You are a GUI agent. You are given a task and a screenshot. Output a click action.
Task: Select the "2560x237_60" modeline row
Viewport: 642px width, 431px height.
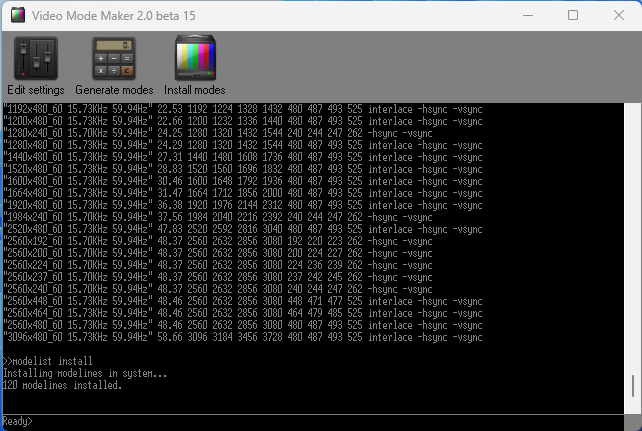(218, 278)
